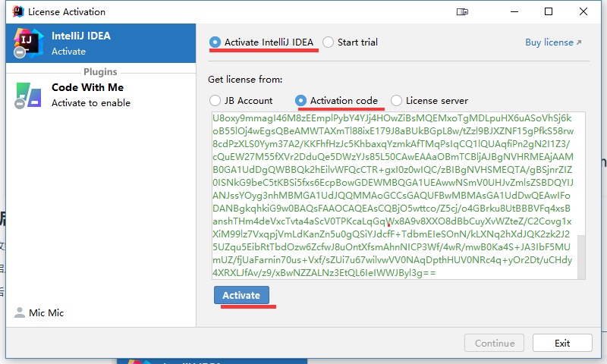Viewport: 607px width, 364px height.
Task: Minimize the License Activation window
Action: point(514,11)
